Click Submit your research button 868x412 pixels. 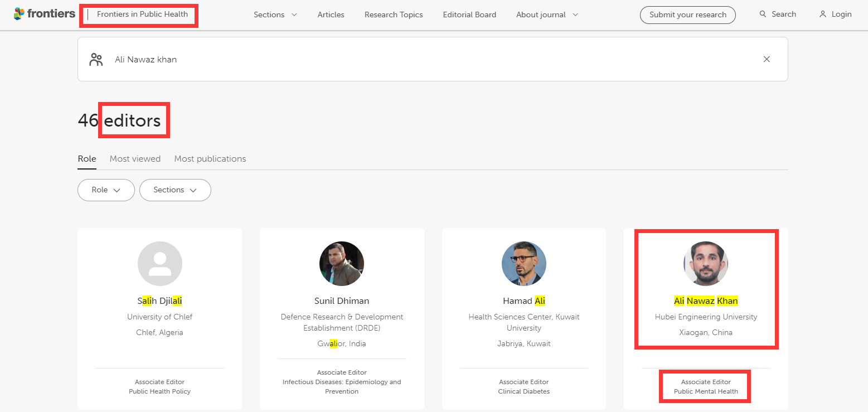coord(687,15)
